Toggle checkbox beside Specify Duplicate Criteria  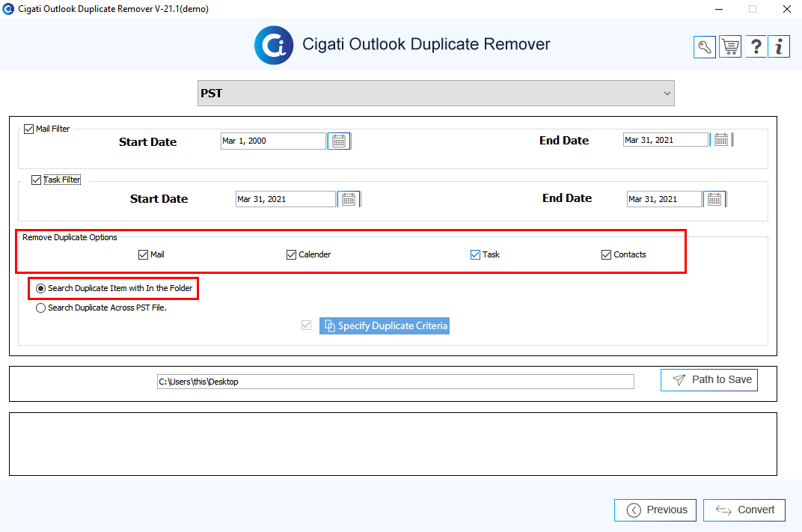[307, 325]
